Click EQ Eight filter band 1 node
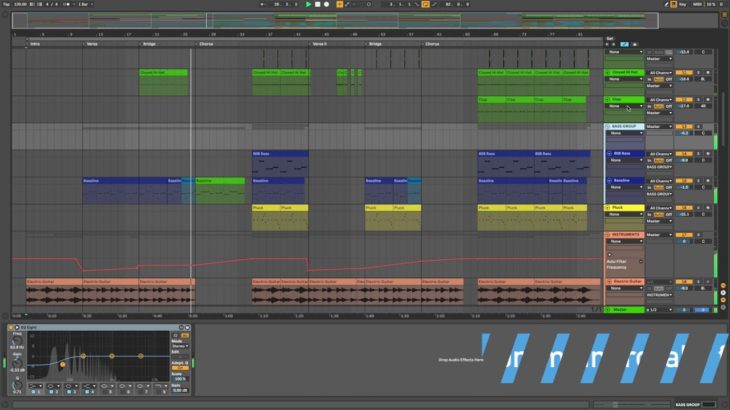 coord(62,364)
